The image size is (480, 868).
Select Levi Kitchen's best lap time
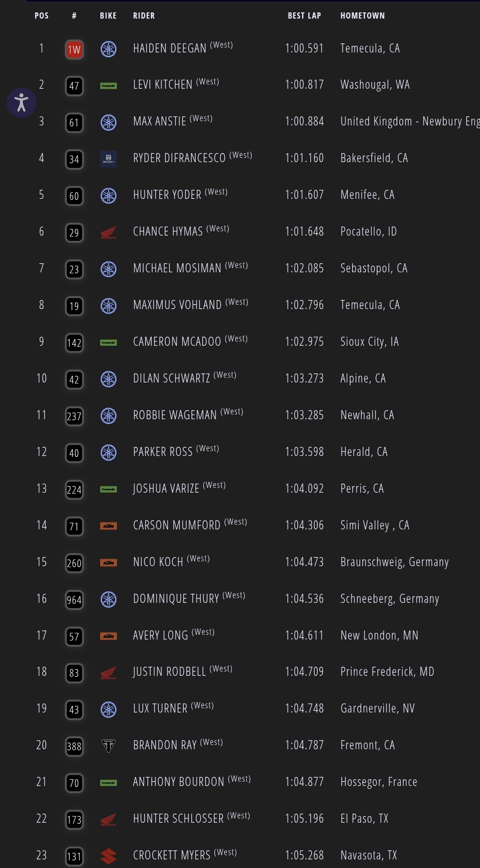click(304, 85)
